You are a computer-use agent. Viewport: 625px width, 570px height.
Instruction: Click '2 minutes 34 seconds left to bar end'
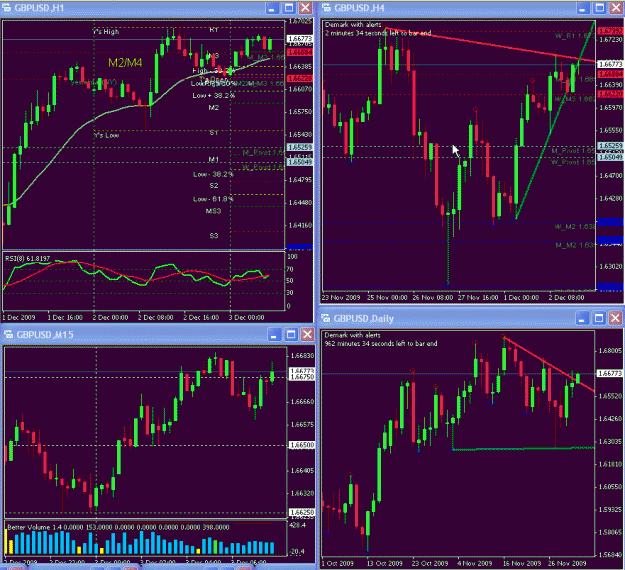tap(378, 33)
